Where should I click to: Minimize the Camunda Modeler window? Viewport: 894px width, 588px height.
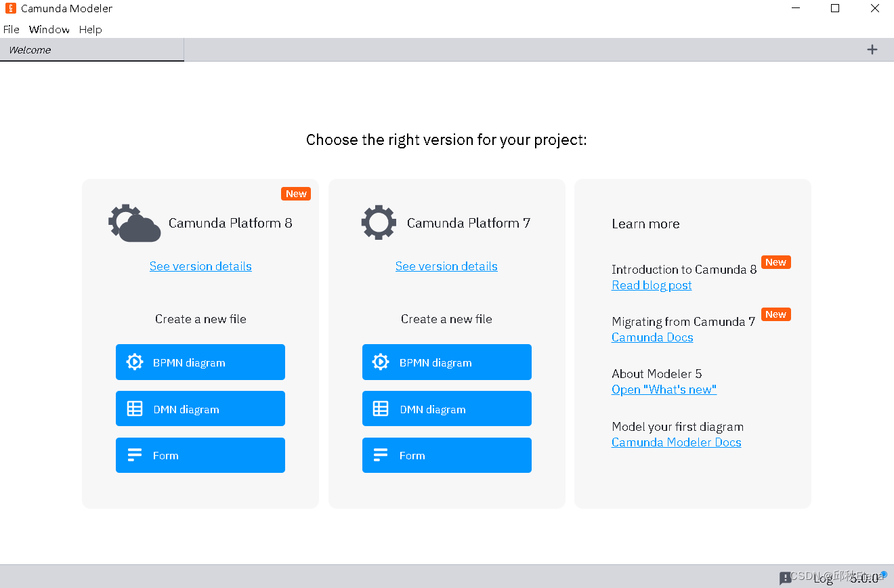click(796, 9)
